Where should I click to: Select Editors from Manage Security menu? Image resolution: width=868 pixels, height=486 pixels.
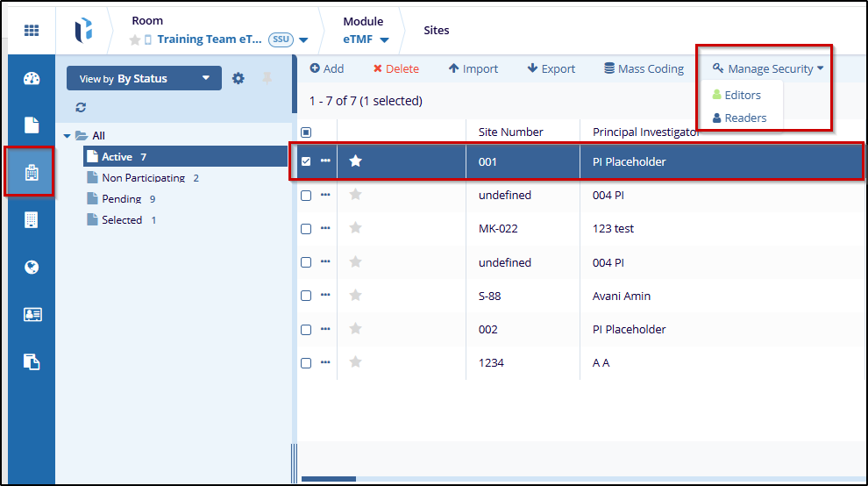pyautogui.click(x=742, y=95)
